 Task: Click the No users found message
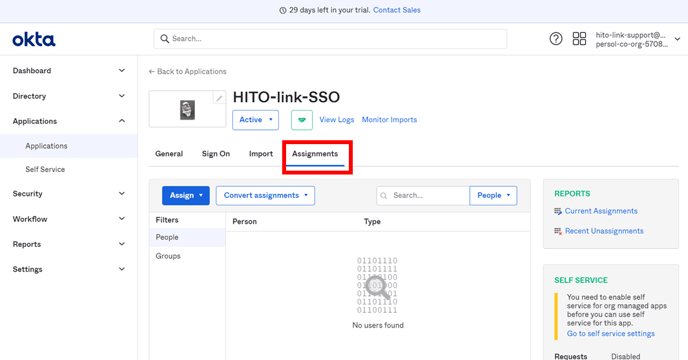378,325
